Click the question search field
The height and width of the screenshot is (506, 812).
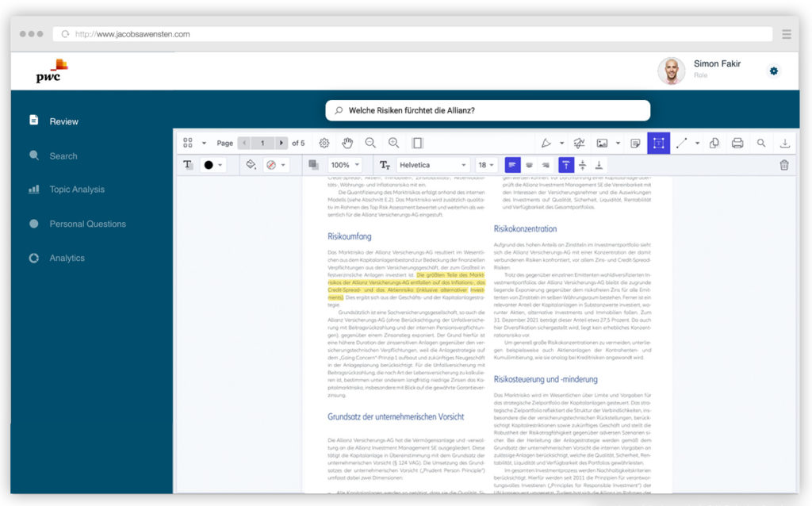point(488,110)
